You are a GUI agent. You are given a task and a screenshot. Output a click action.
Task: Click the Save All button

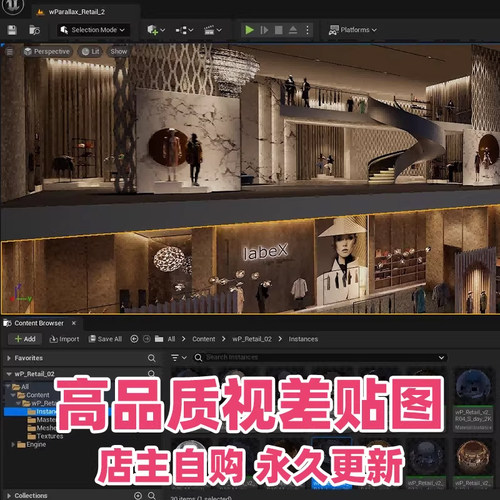(x=105, y=339)
